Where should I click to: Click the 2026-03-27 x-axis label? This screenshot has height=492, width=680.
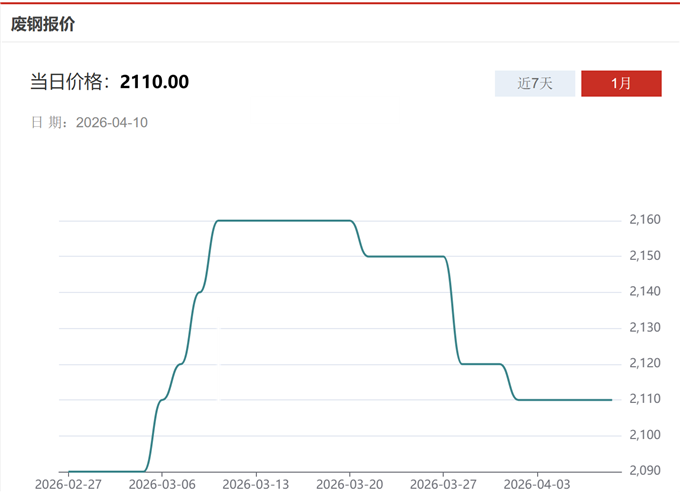coord(443,483)
